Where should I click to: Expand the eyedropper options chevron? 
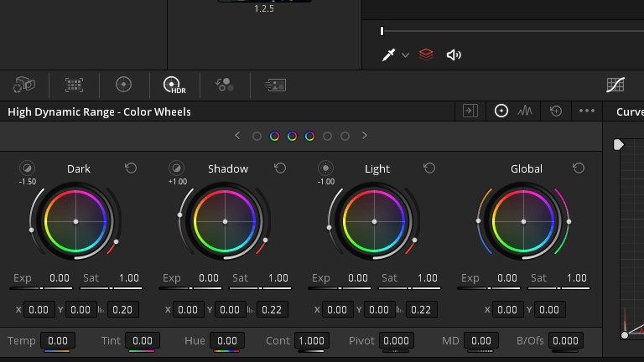coord(405,55)
